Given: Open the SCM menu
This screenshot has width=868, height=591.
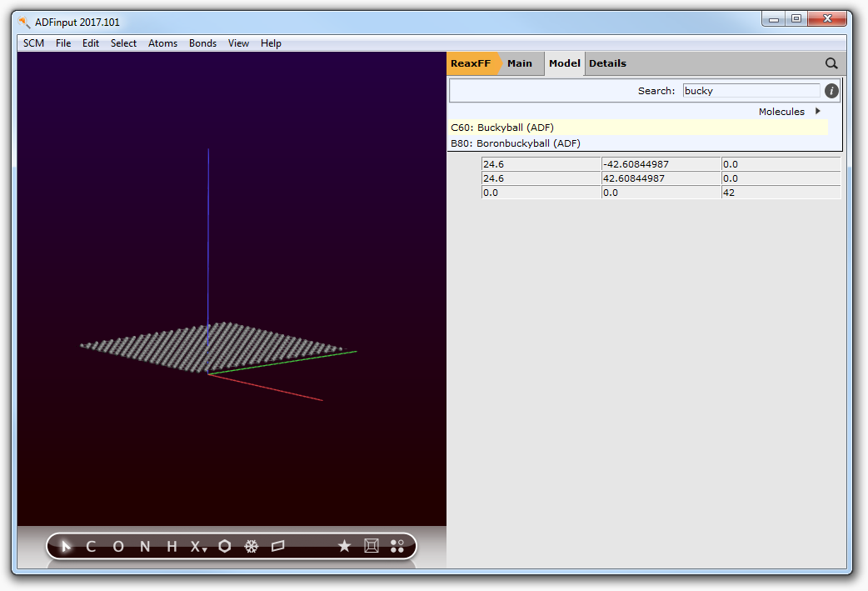Looking at the screenshot, I should (x=34, y=43).
